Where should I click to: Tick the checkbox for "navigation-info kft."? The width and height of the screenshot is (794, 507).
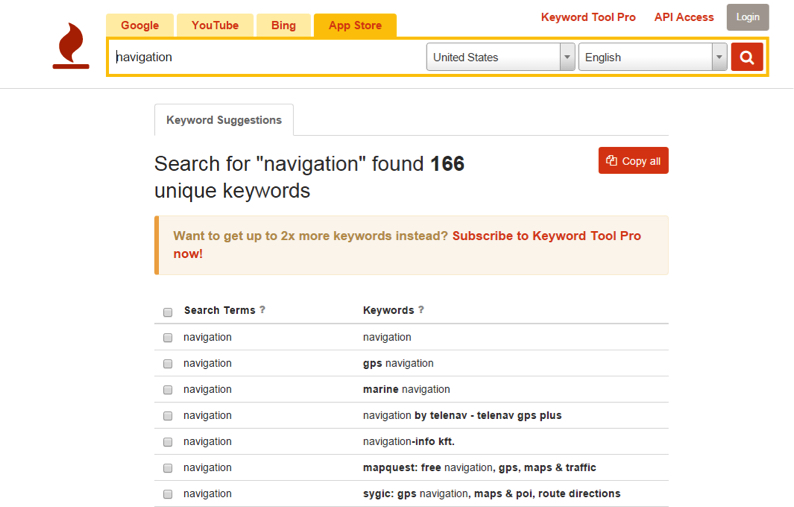point(168,442)
